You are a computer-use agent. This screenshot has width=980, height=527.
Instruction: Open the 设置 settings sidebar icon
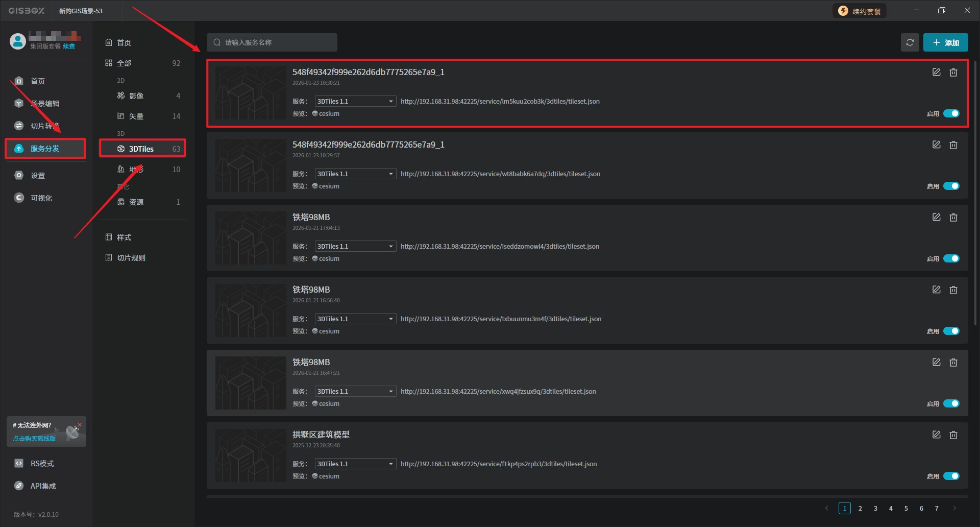(19, 176)
